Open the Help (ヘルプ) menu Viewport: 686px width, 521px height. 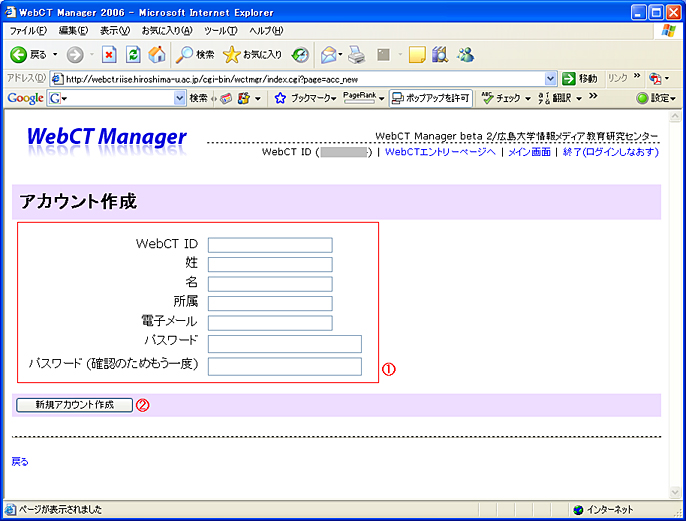266,31
